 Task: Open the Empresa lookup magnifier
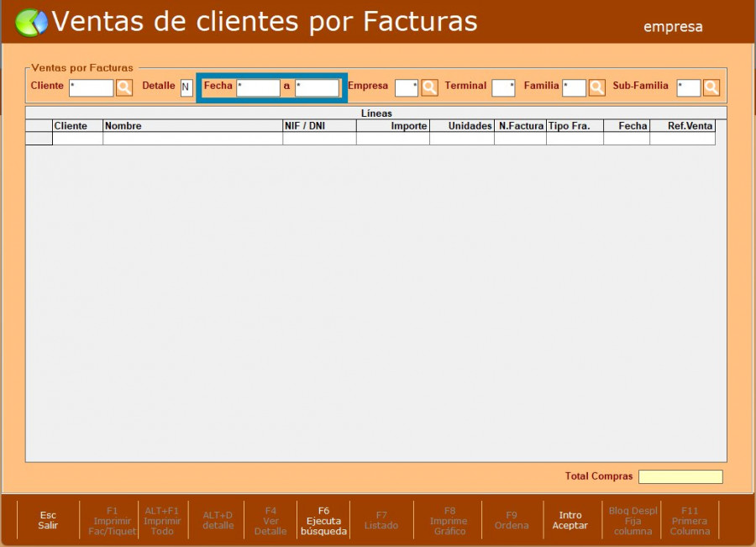(x=429, y=87)
